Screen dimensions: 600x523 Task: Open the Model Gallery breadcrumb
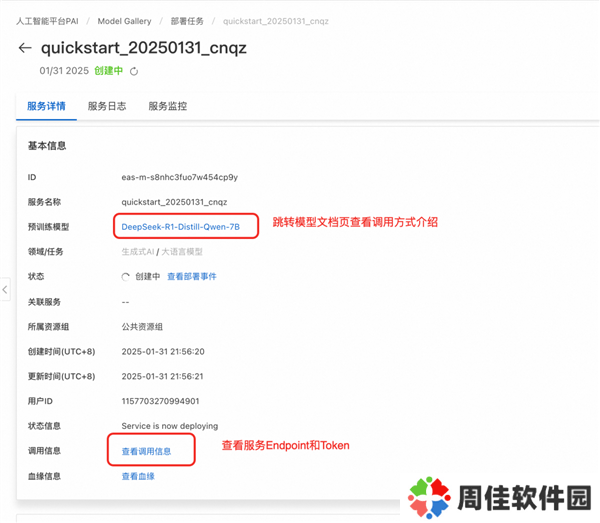coord(124,21)
